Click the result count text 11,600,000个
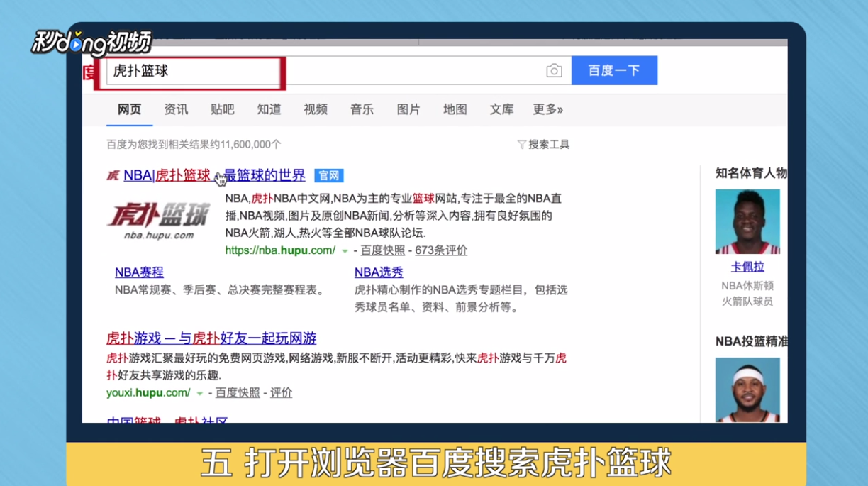 click(250, 144)
